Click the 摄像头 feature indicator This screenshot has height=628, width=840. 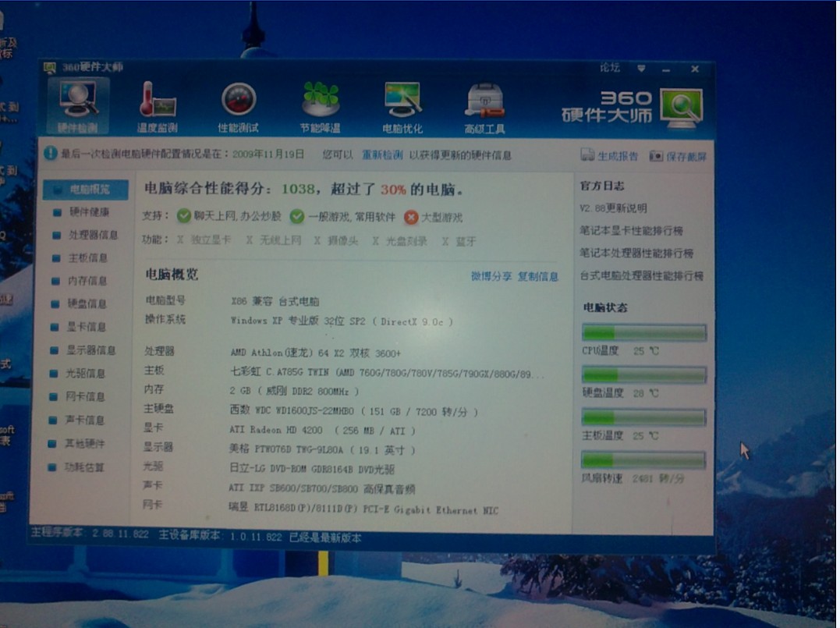click(336, 240)
